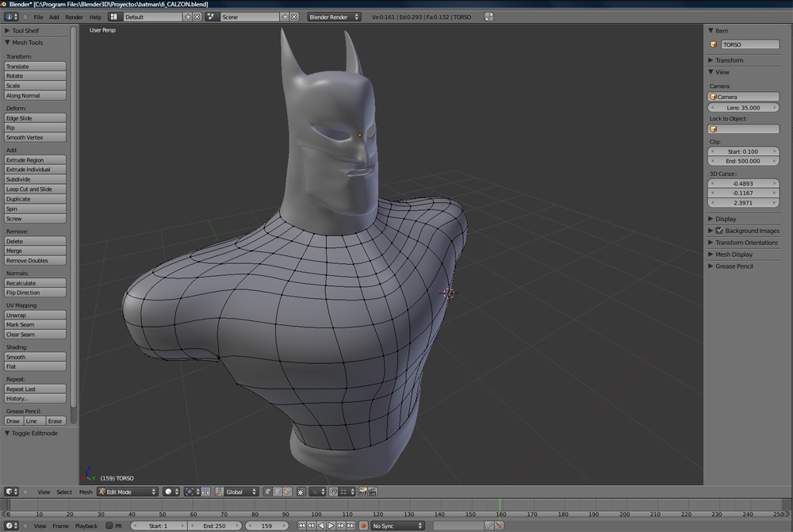Select vertex selection mode icon
The height and width of the screenshot is (532, 793).
(267, 492)
